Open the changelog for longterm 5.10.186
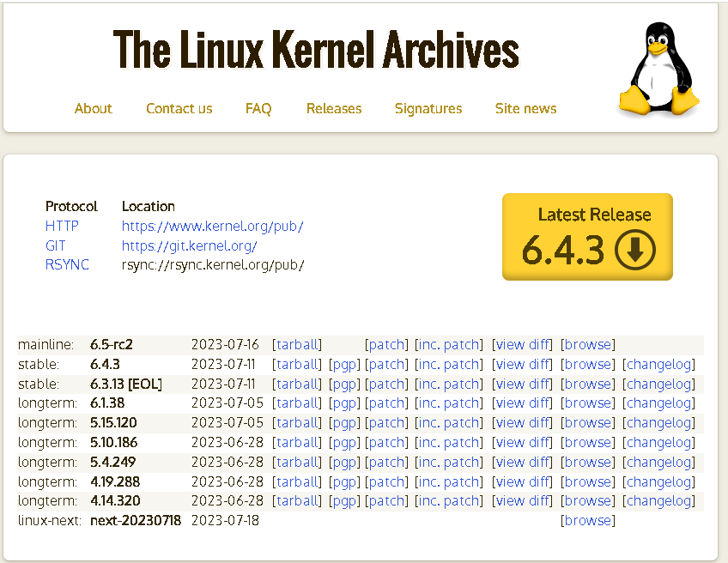The width and height of the screenshot is (728, 563). point(658,442)
